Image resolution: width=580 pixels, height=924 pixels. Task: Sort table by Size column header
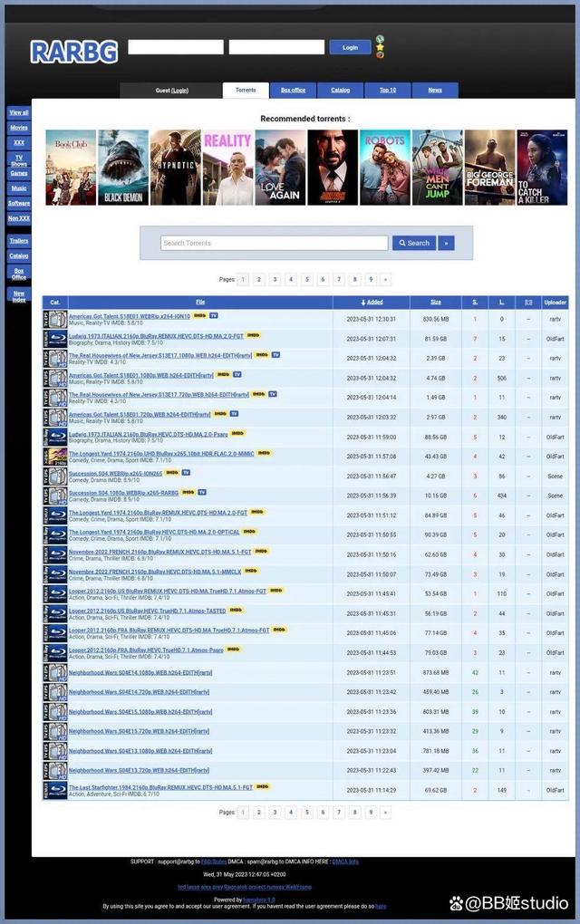[436, 303]
